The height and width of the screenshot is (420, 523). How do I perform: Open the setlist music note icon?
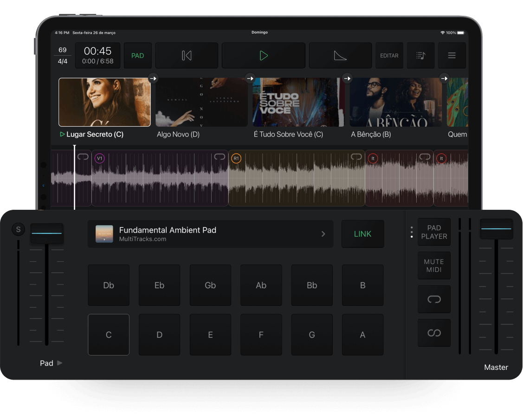420,55
